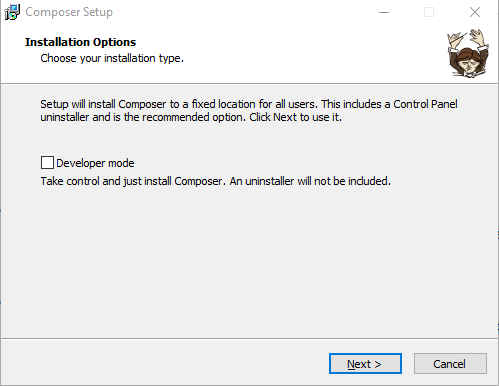Click the blank footer area left of Next
This screenshot has height=386, width=499.
tap(165, 363)
